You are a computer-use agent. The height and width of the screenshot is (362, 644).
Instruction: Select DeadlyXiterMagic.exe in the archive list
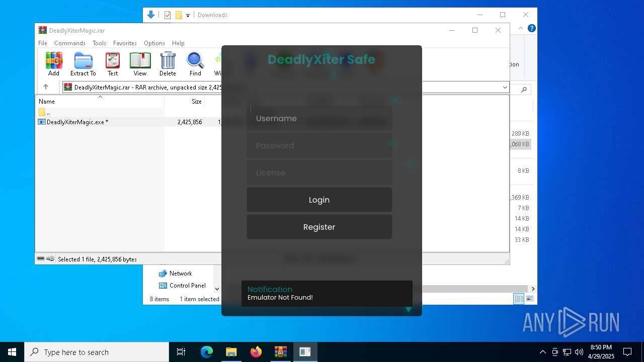77,122
